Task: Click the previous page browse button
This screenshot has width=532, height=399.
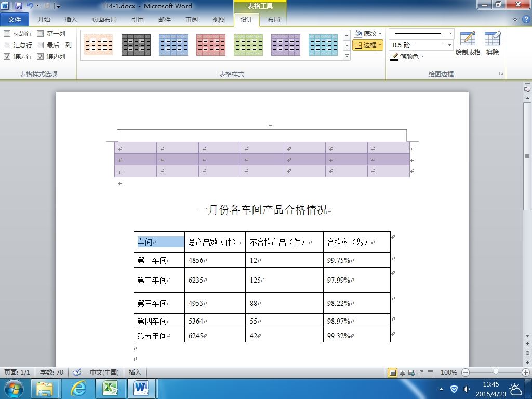Action: click(527, 344)
